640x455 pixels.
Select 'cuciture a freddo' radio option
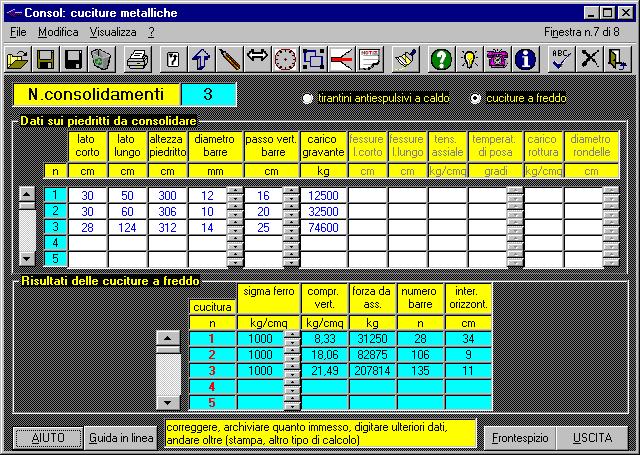[x=475, y=98]
